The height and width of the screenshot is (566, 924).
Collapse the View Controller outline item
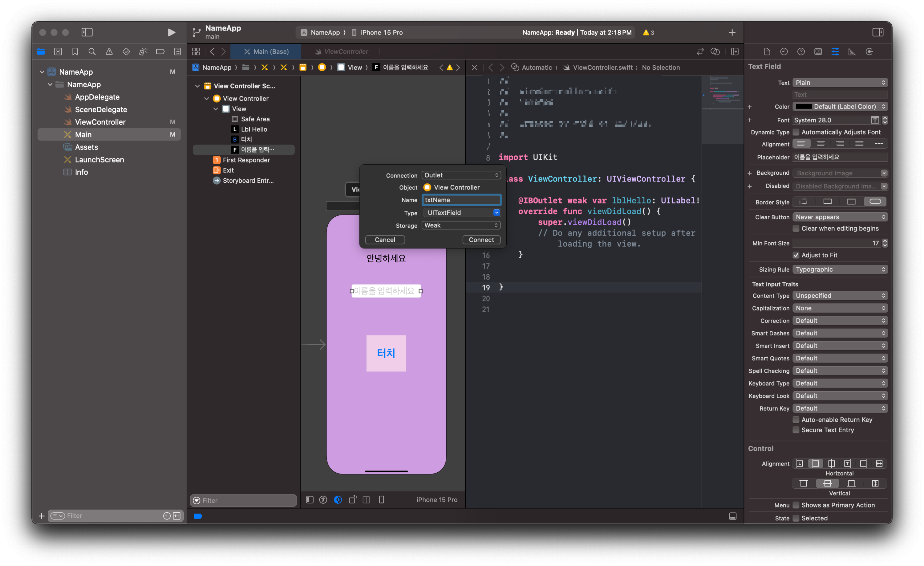[x=207, y=99]
